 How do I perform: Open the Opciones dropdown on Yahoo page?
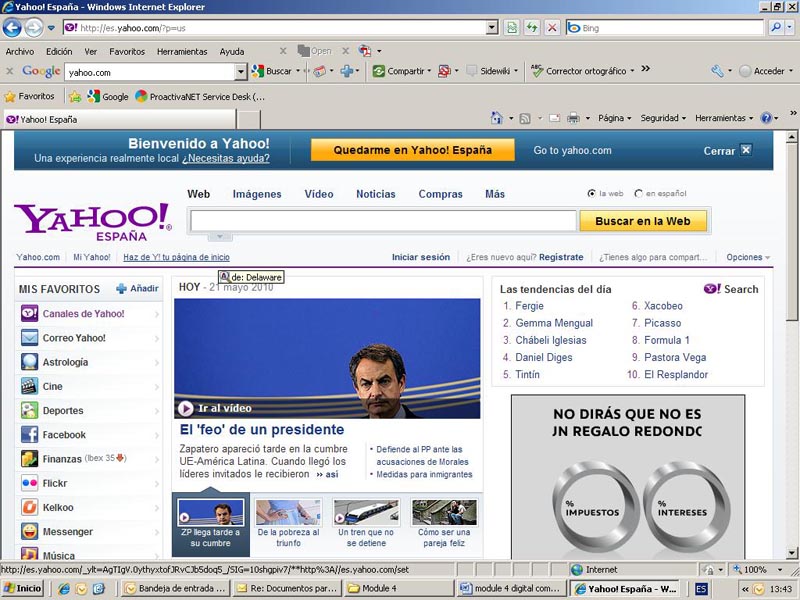coord(748,257)
